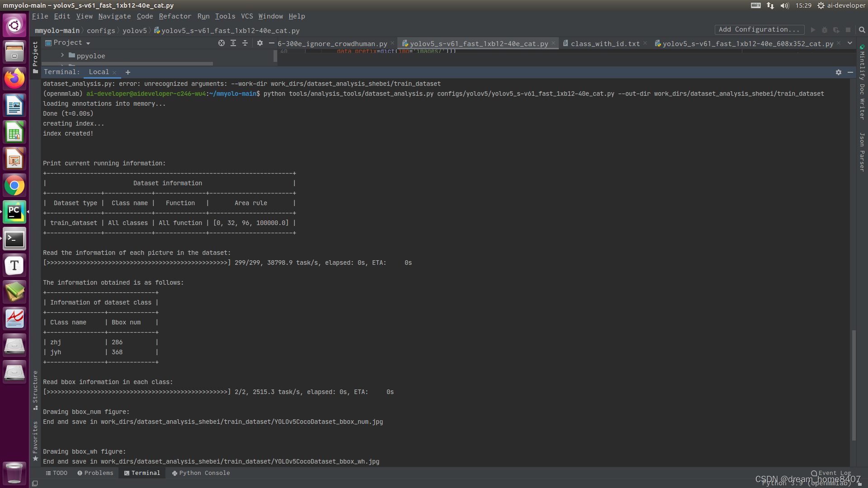Click Add Configuration button
The height and width of the screenshot is (488, 868).
pos(759,29)
